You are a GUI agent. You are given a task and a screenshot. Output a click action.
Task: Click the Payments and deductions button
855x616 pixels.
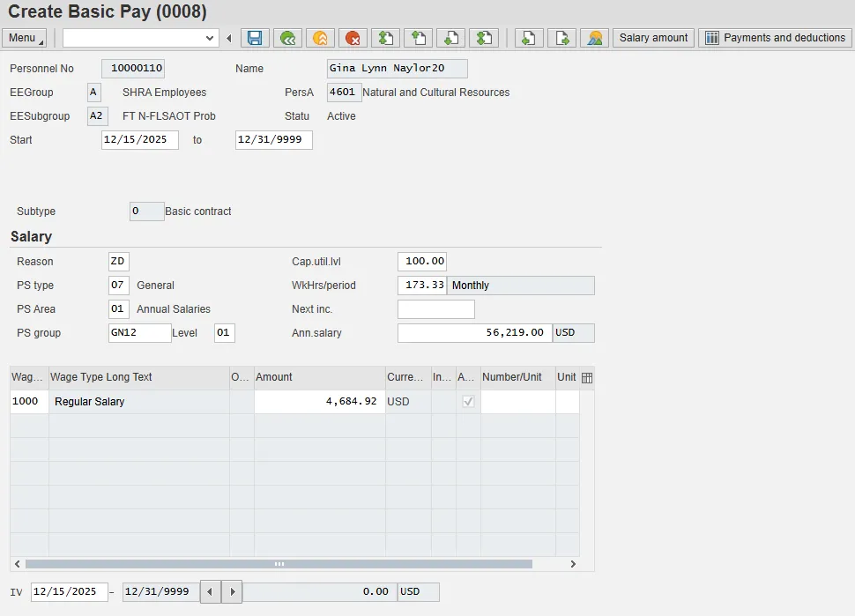tap(775, 38)
